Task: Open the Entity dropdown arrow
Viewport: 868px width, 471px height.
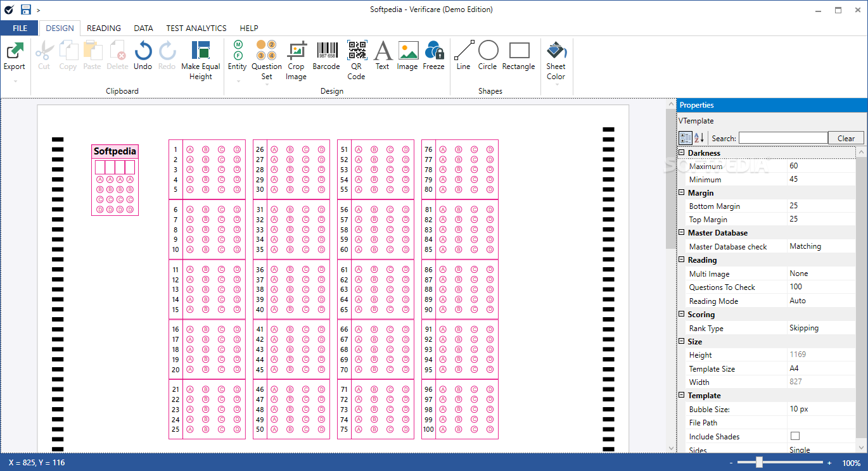Action: coord(238,82)
